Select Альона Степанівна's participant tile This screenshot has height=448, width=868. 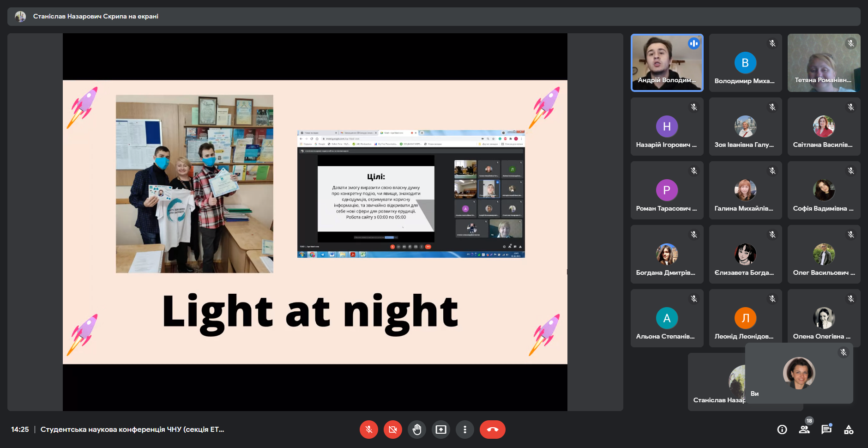pyautogui.click(x=667, y=318)
